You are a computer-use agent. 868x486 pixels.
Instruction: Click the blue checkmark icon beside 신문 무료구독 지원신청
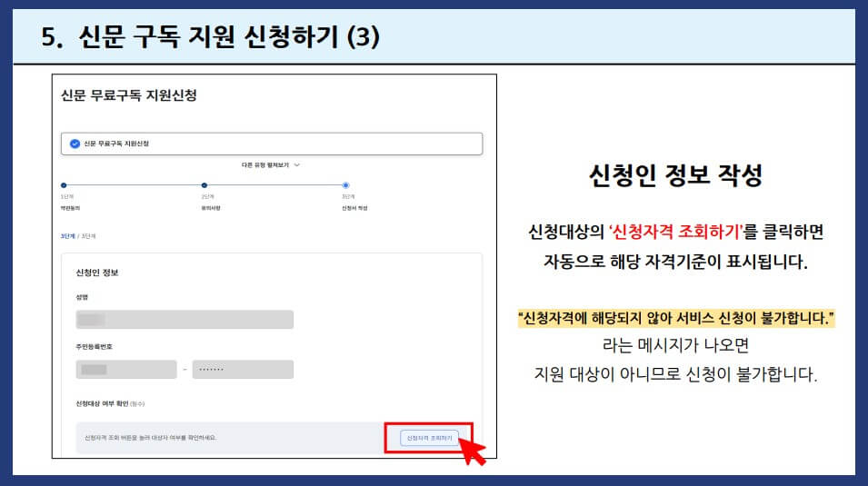75,144
